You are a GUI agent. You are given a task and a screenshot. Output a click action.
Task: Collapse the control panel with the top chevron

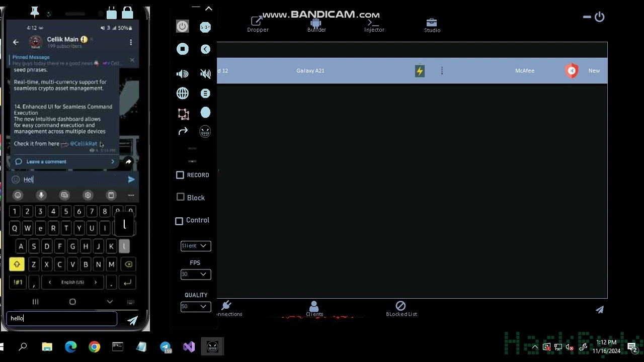point(209,9)
